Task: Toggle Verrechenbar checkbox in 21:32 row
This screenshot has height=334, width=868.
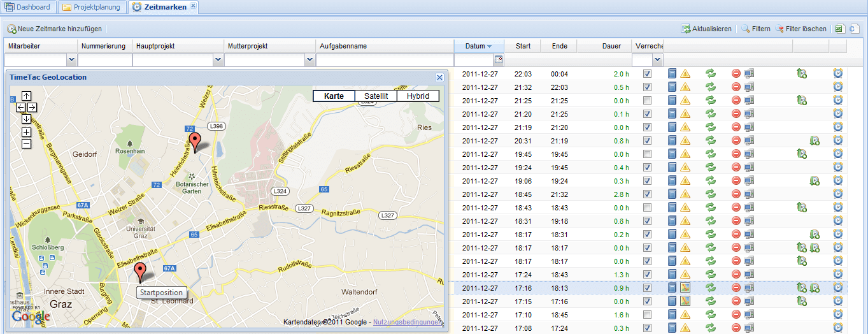Action: (x=648, y=87)
